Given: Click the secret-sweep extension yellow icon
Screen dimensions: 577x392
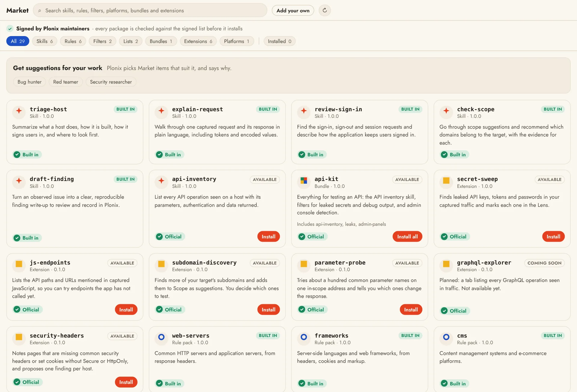Looking at the screenshot, I should (x=446, y=181).
